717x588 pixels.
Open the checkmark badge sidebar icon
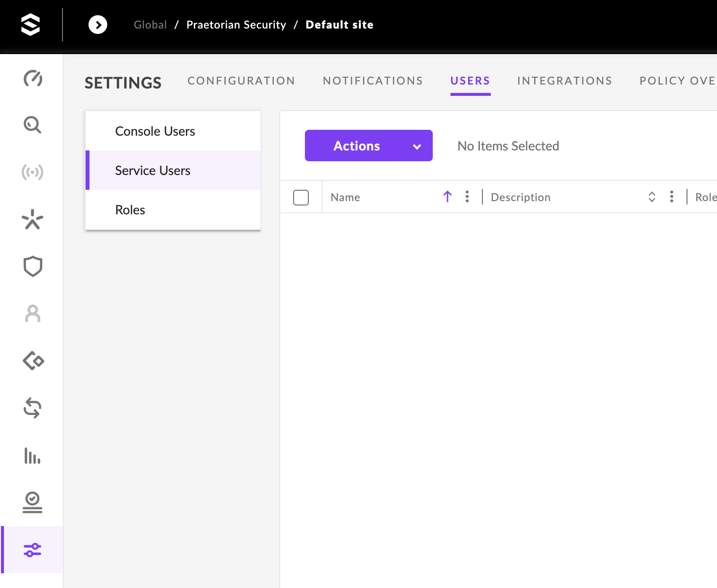(32, 502)
